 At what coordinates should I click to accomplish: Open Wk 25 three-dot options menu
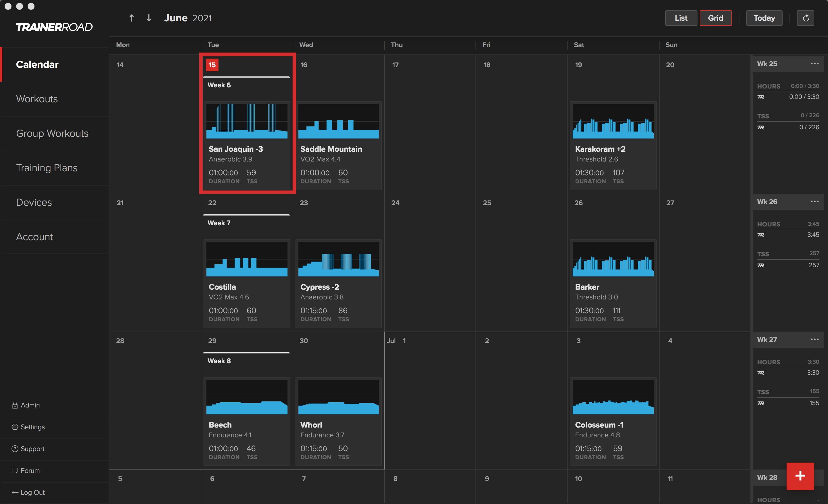coord(814,64)
